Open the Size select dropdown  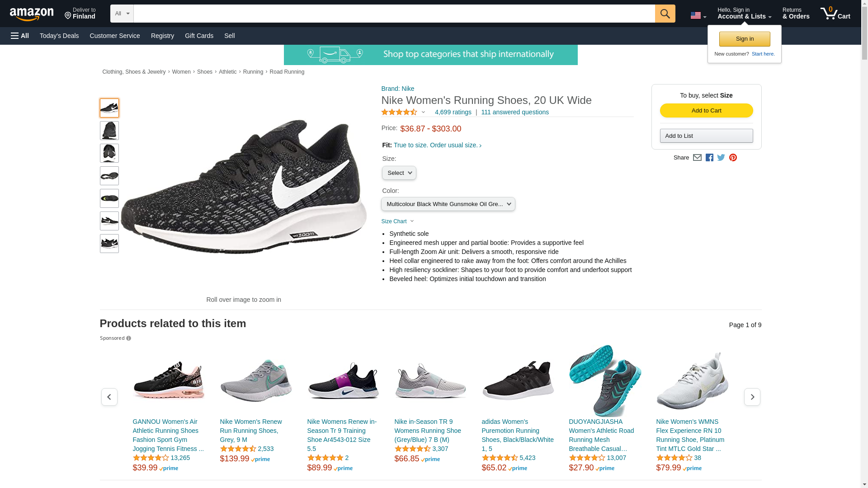(399, 173)
